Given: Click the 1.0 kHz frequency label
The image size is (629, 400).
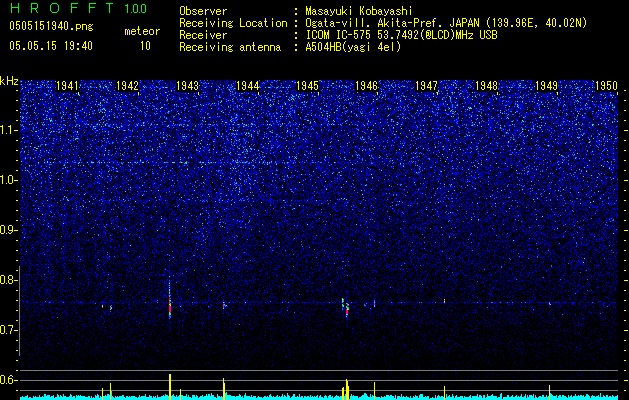Looking at the screenshot, I should pyautogui.click(x=9, y=181).
